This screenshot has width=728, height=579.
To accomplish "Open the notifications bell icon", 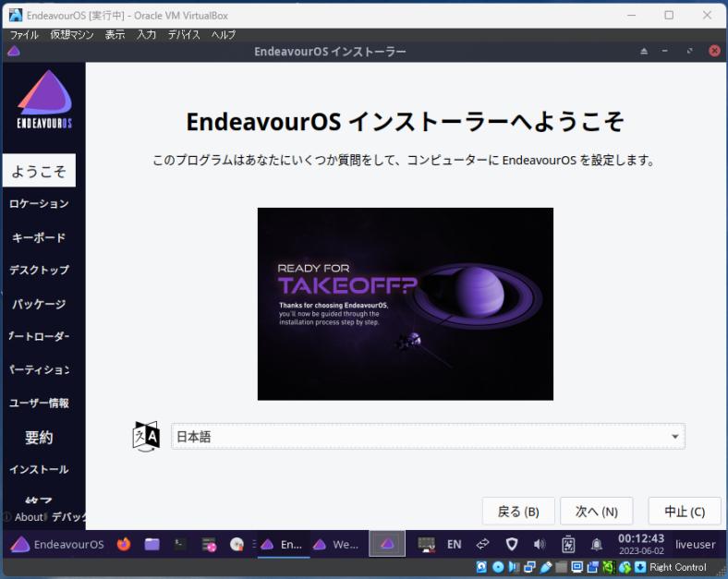I will [x=597, y=544].
